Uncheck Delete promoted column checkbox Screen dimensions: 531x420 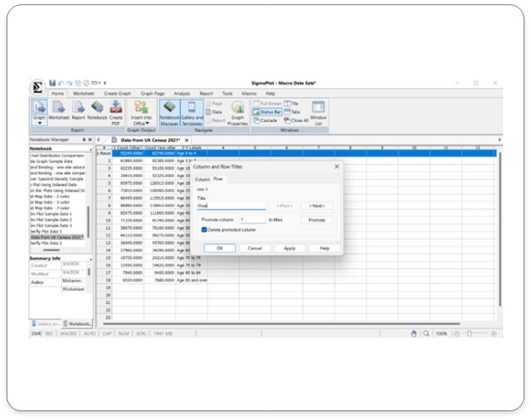pyautogui.click(x=204, y=230)
